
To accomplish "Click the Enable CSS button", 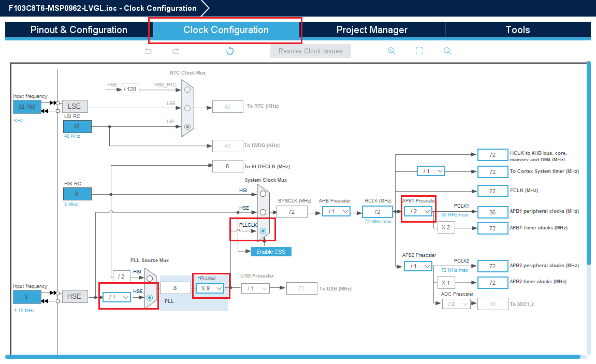I will tap(271, 252).
